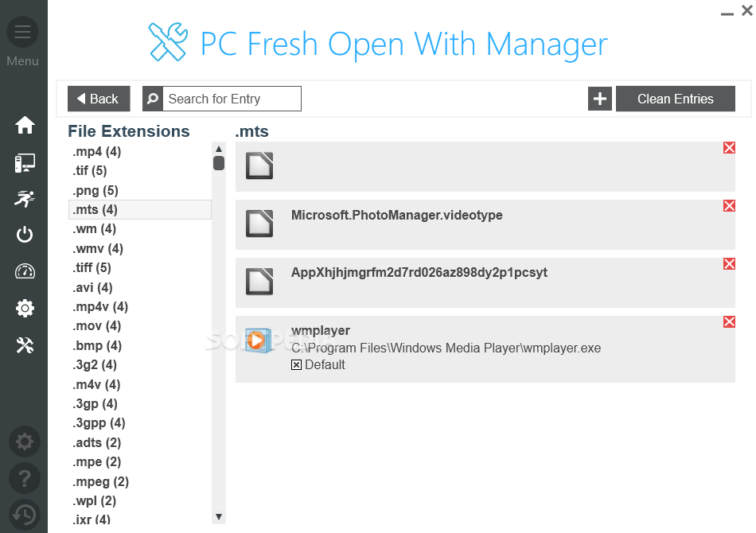Remove the wmplayer entry

click(729, 321)
